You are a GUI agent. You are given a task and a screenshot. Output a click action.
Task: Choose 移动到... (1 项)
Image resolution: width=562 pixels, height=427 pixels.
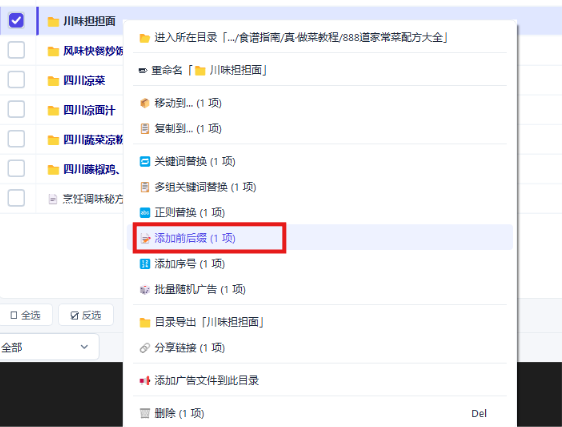(320, 103)
